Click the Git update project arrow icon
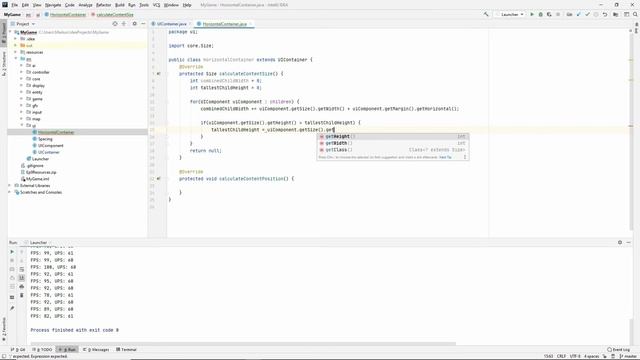Image resolution: width=640 pixels, height=360 pixels. point(578,14)
